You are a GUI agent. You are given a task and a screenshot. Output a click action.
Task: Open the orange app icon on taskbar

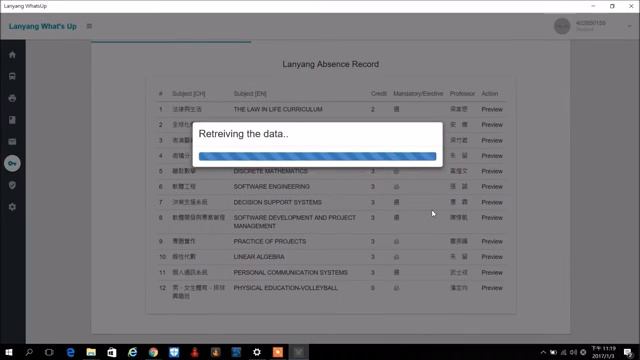(x=278, y=352)
